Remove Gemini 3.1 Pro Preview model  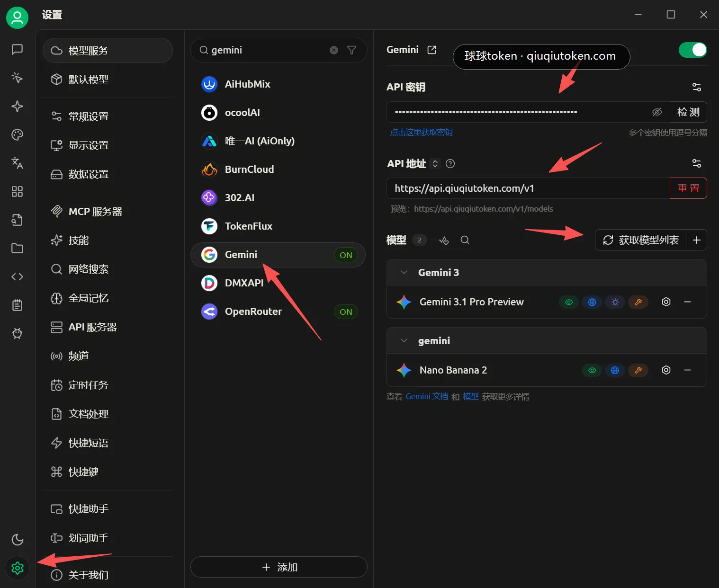687,302
